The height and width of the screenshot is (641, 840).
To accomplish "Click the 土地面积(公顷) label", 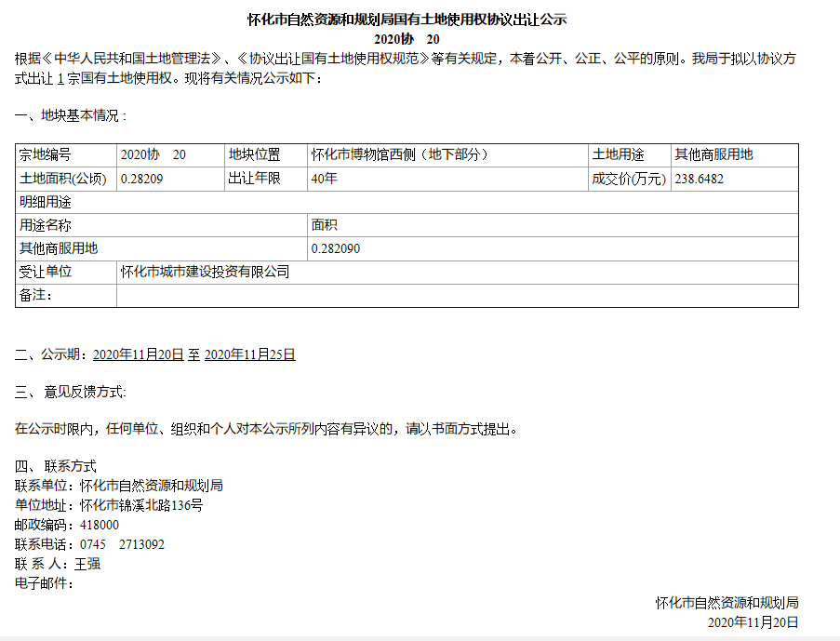I will pos(63,179).
